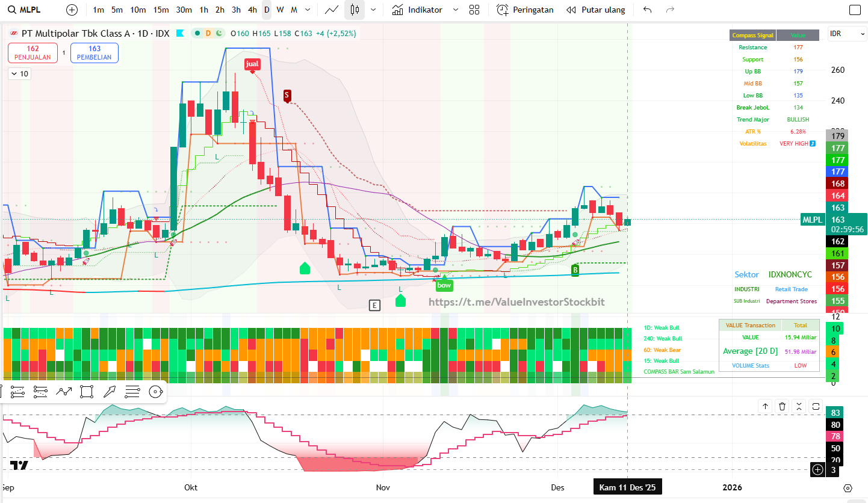Open the Indikator indicators panel
Screen dimensions: 868x503
417,10
